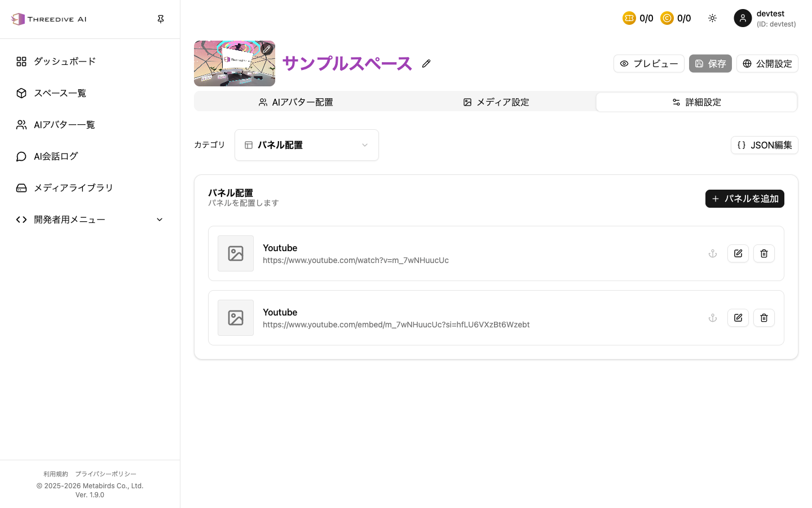Toggle the light/dark theme sun icon

pyautogui.click(x=713, y=19)
